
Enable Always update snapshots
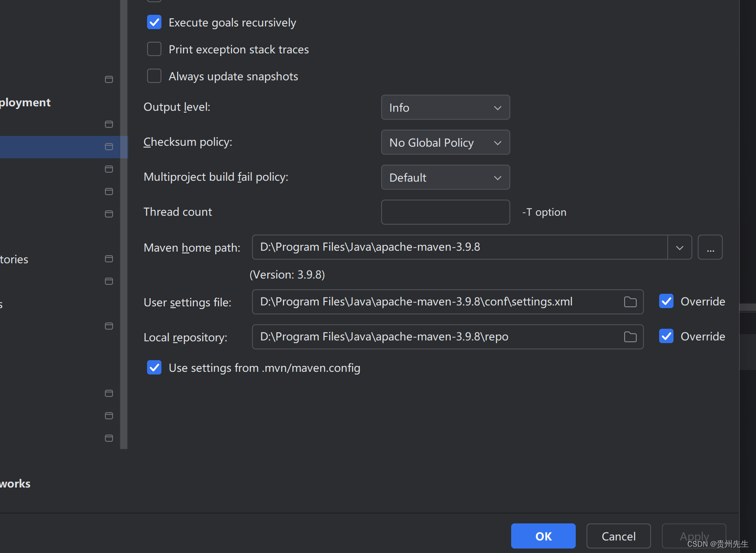[x=154, y=76]
